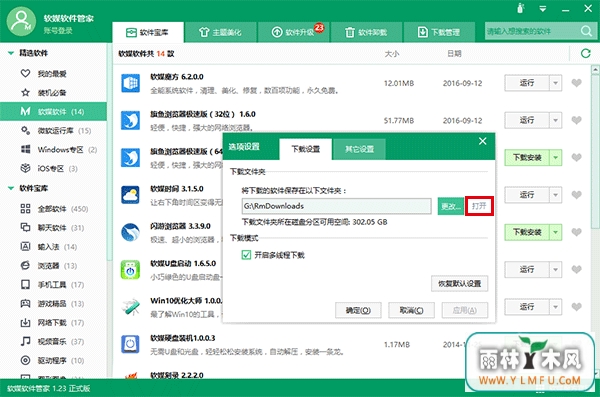Image resolution: width=600 pixels, height=397 pixels.
Task: Collapse the 软件宝库 sidebar section
Action: click(x=11, y=188)
